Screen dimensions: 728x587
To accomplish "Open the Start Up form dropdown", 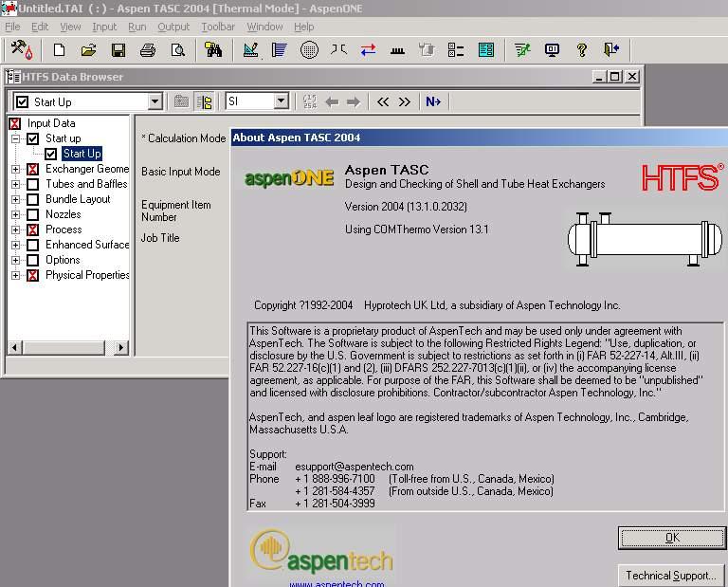I will (155, 101).
